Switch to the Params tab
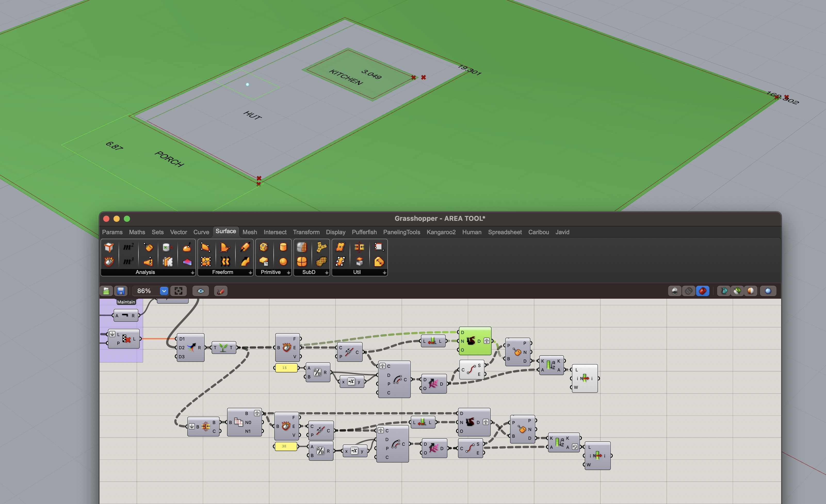The height and width of the screenshot is (504, 826). coord(112,232)
